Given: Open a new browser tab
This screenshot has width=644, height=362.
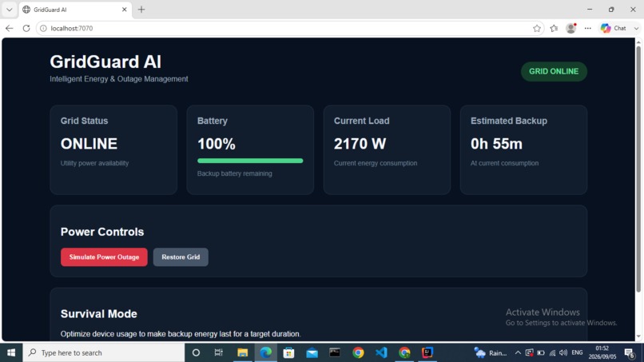Looking at the screenshot, I should [141, 10].
